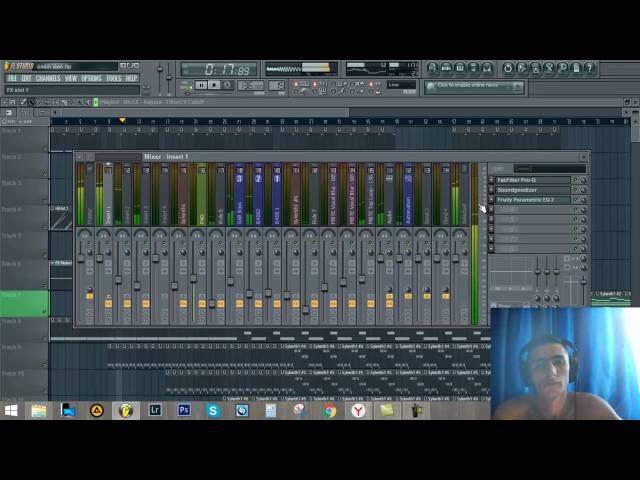The width and height of the screenshot is (640, 480).
Task: Toggle Fruity Parametric EQ 2 enable switch
Action: pyautogui.click(x=575, y=200)
